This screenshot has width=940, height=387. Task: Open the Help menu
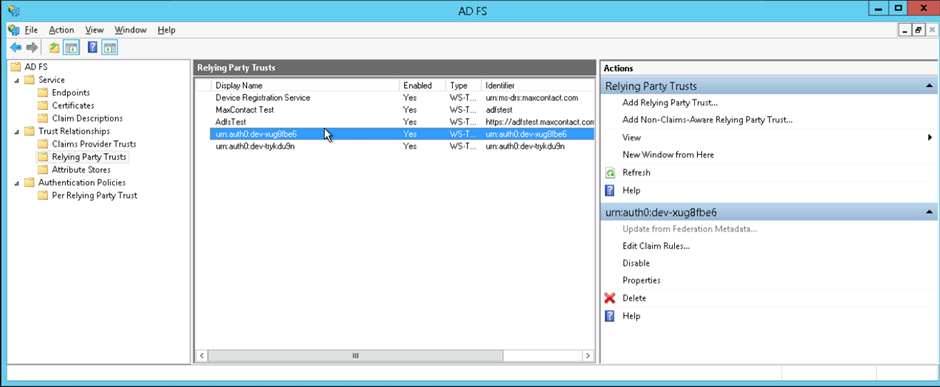coord(166,29)
